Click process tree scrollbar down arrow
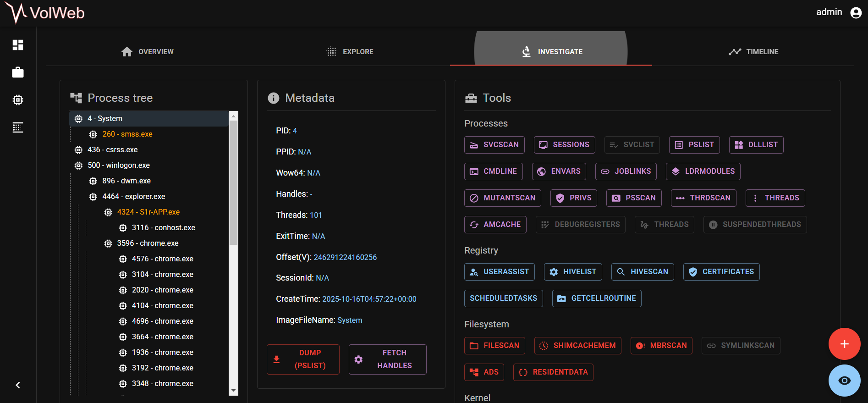This screenshot has height=403, width=868. (x=233, y=391)
